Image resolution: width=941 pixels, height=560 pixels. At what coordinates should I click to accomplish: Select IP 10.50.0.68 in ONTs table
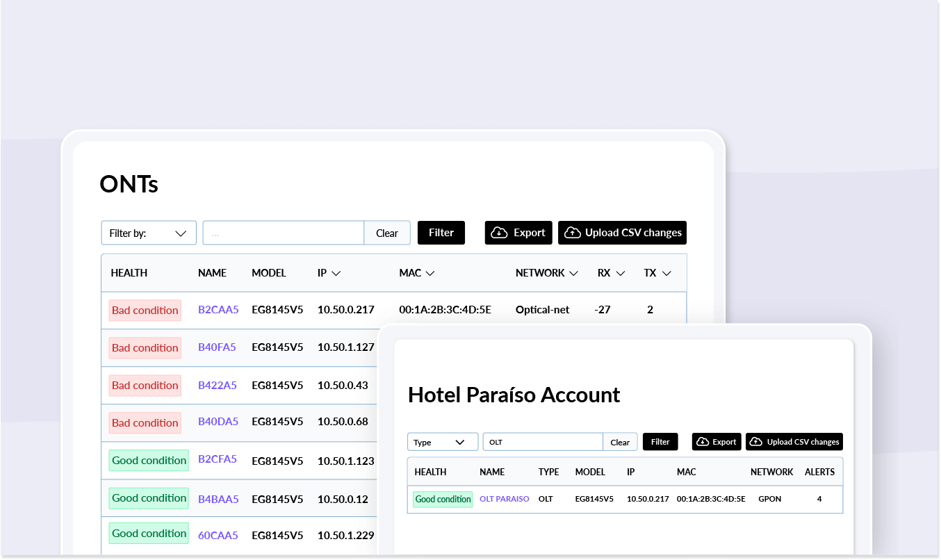pyautogui.click(x=343, y=422)
